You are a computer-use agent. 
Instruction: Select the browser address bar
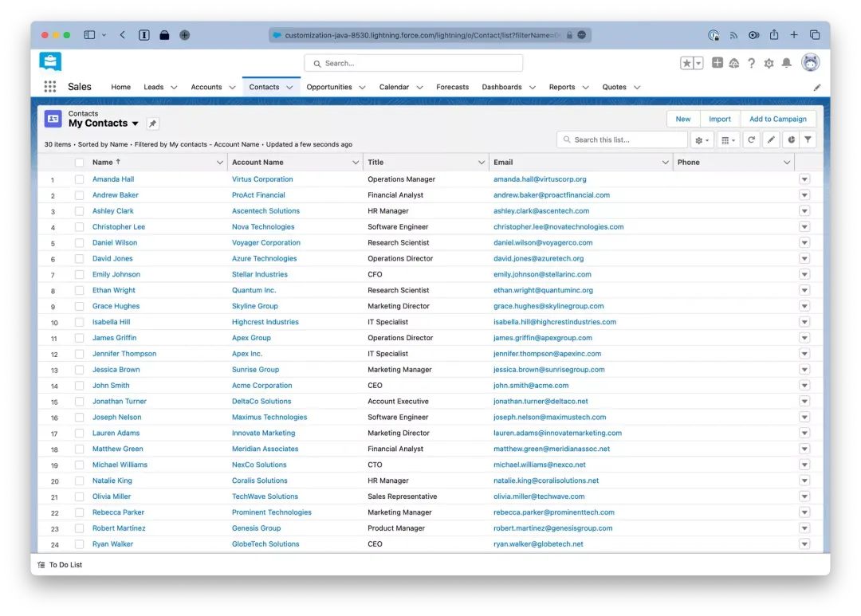point(430,35)
